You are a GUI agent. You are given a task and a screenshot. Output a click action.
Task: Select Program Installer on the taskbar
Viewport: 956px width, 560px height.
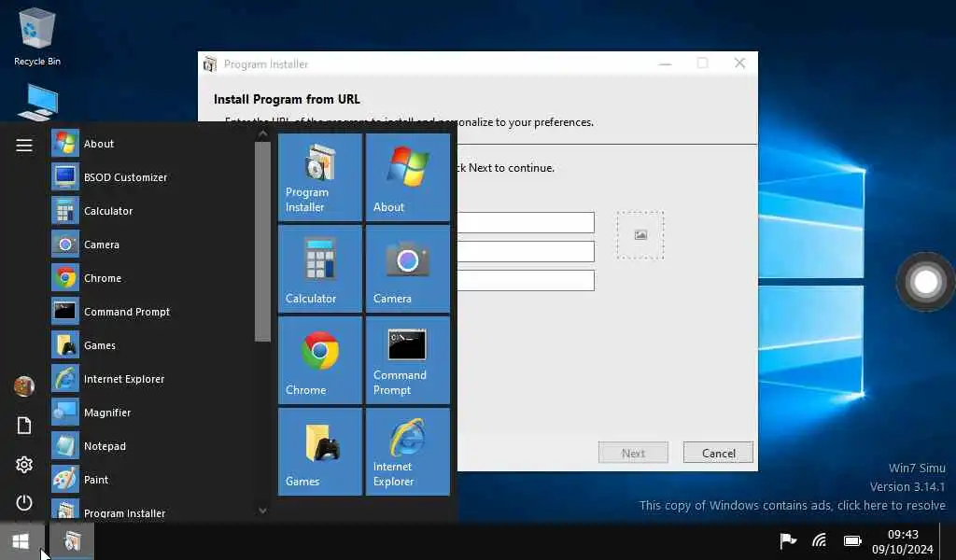pyautogui.click(x=72, y=541)
